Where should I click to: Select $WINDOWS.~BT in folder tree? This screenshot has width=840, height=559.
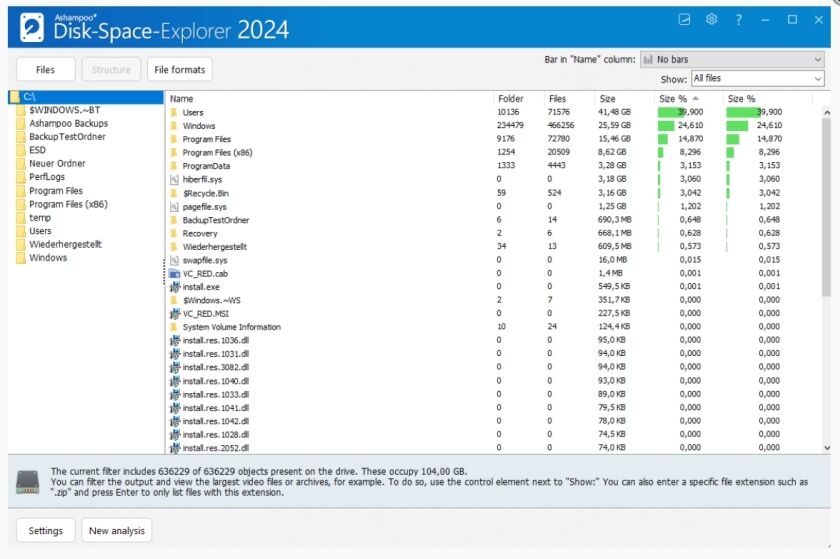(x=64, y=110)
